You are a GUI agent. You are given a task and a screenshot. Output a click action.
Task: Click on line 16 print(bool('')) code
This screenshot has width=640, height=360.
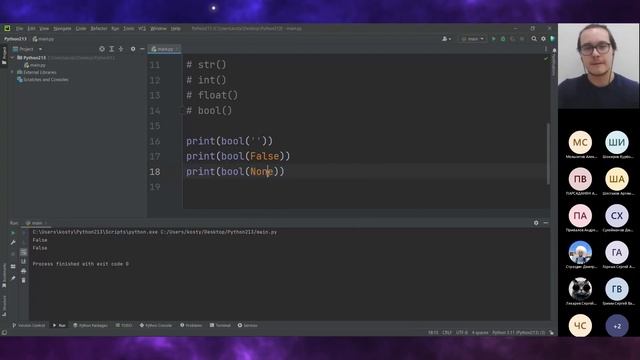229,141
